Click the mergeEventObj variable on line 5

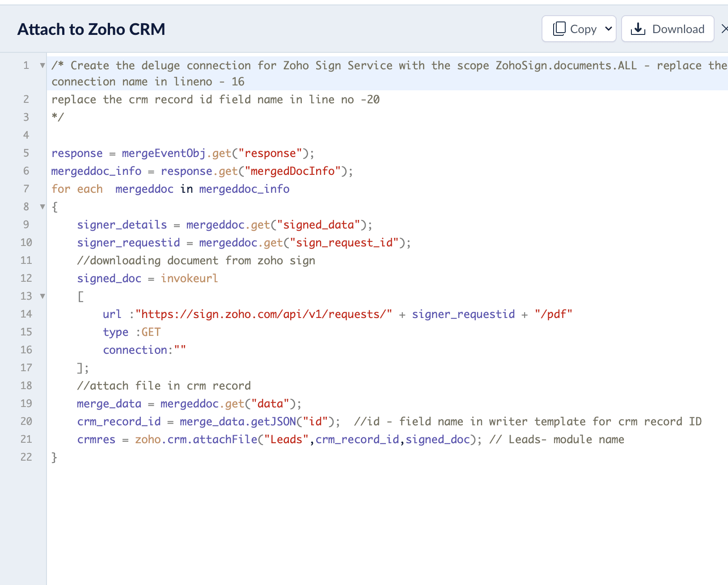[x=164, y=153]
